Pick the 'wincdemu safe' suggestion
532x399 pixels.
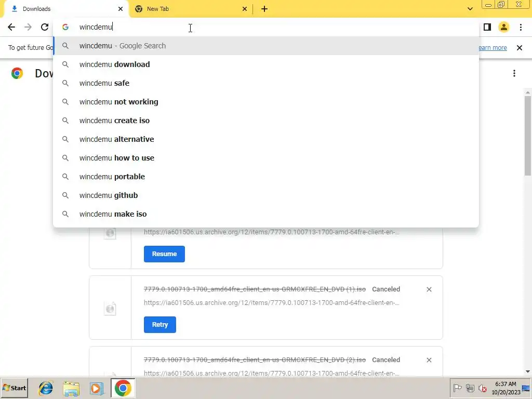[x=266, y=83]
